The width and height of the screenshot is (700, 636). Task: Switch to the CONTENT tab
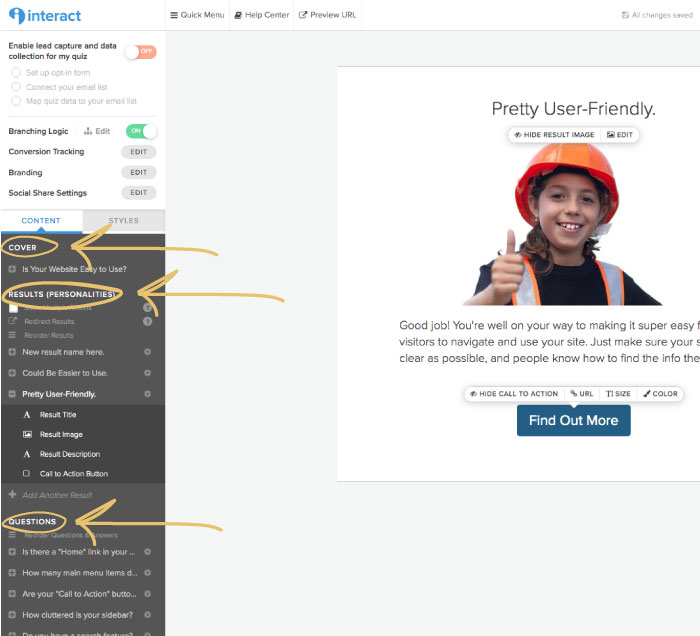point(41,220)
